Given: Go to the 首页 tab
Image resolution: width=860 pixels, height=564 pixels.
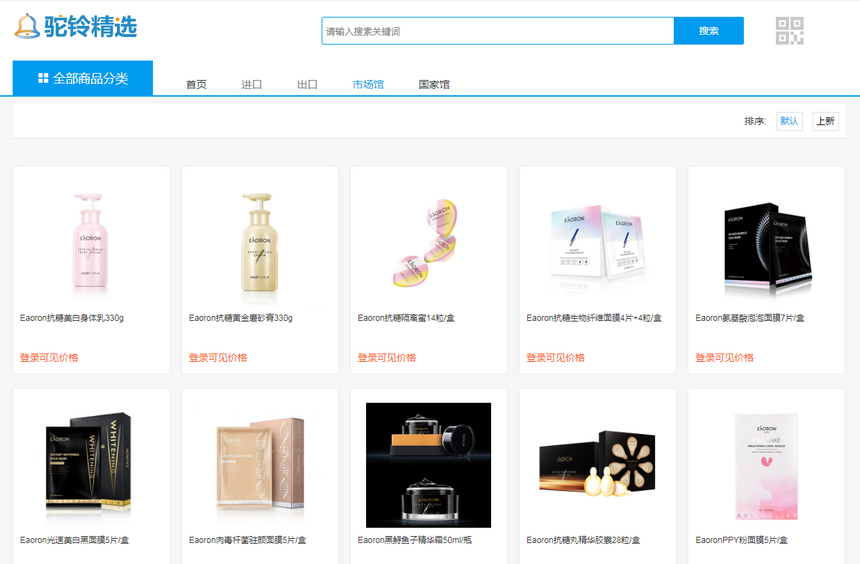Looking at the screenshot, I should pyautogui.click(x=196, y=85).
